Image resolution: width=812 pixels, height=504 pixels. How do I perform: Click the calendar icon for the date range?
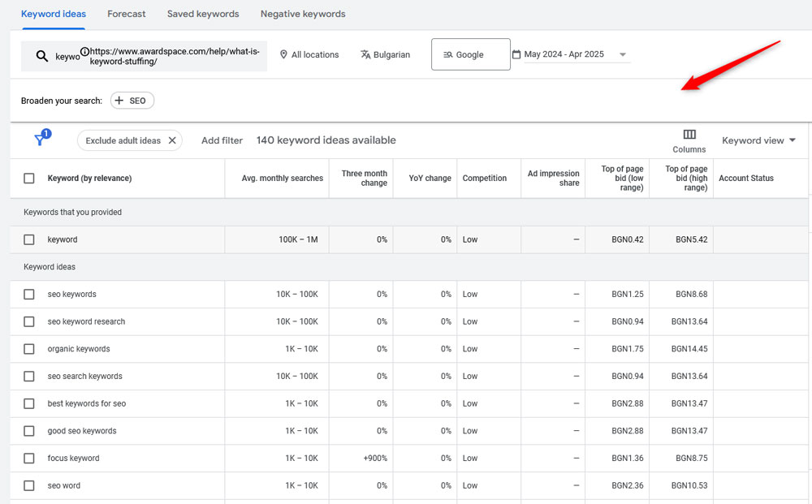coord(515,54)
